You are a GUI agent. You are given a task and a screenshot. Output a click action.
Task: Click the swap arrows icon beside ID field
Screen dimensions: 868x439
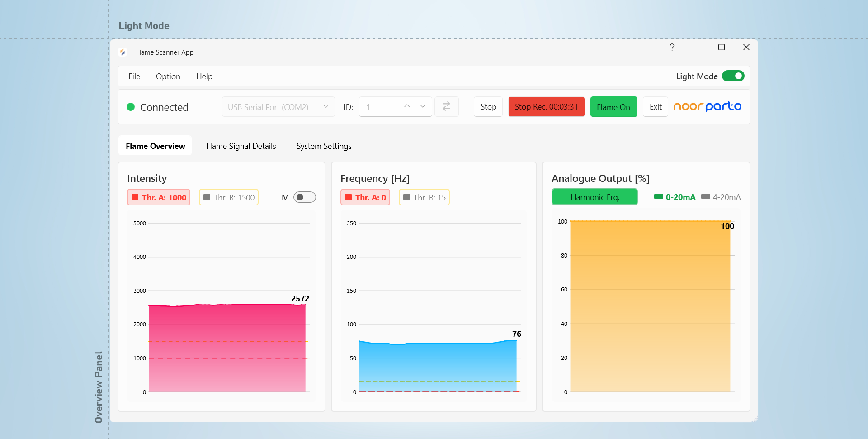[446, 106]
